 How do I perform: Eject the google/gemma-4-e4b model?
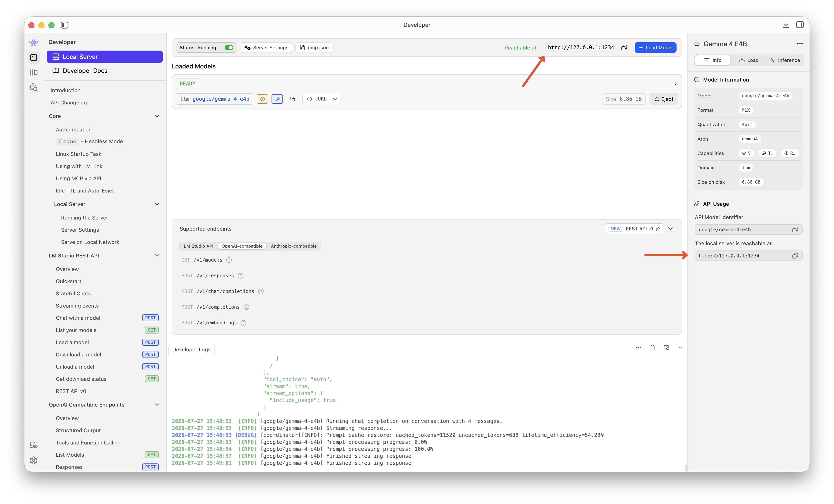click(664, 99)
